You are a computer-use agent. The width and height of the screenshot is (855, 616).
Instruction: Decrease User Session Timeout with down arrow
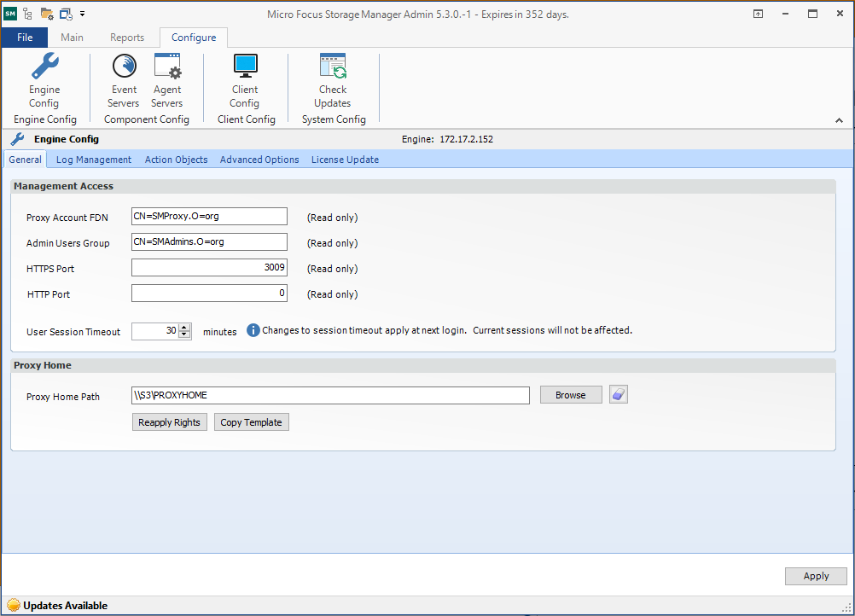coord(185,334)
